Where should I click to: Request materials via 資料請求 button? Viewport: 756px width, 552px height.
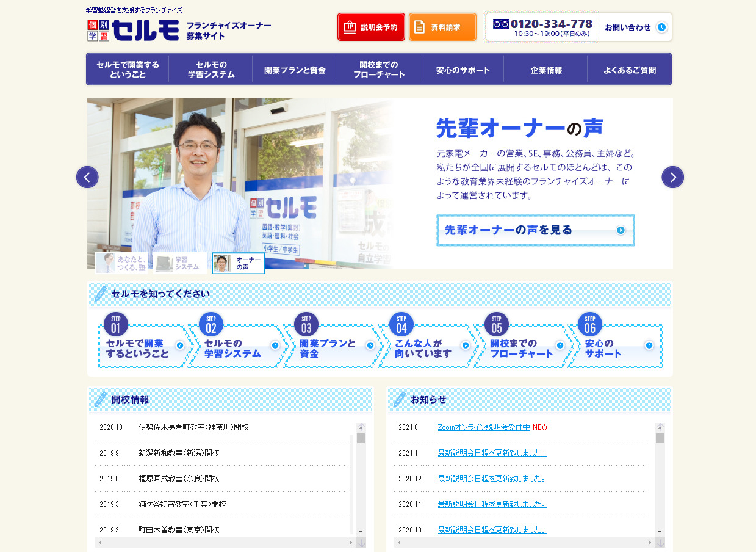442,27
